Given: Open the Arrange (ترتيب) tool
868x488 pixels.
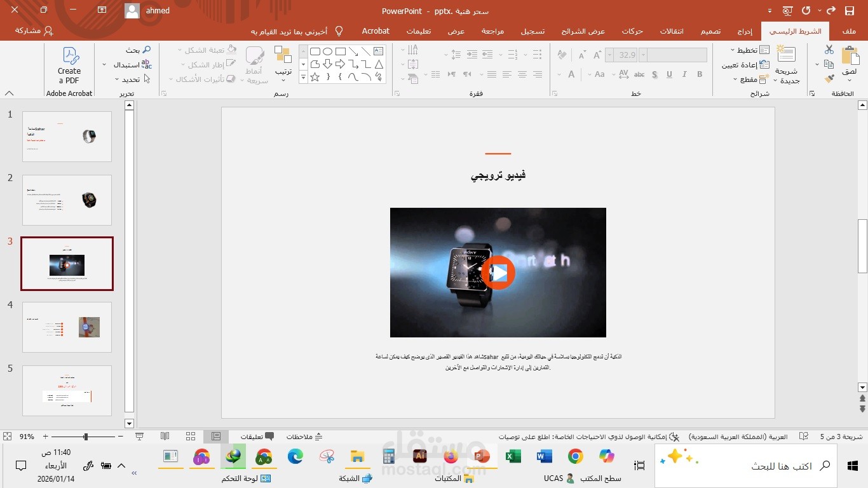Looking at the screenshot, I should tap(283, 62).
